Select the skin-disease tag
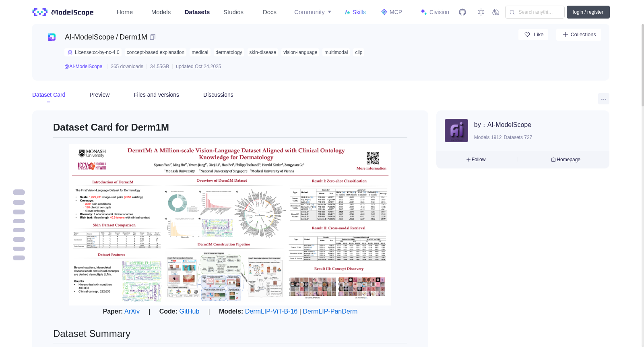Screen dimensions: 644x347 263,52
